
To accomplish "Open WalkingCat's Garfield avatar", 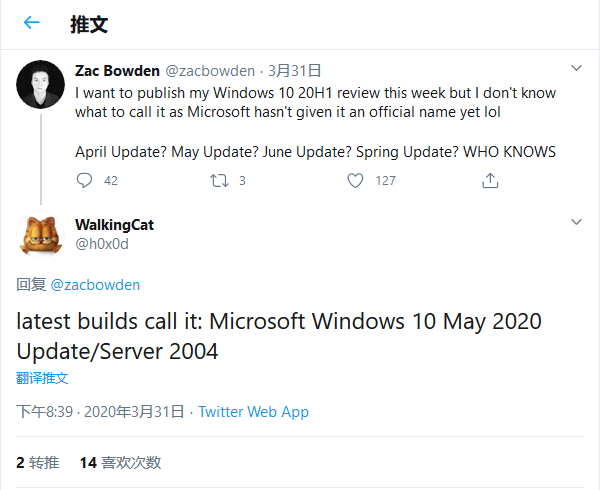I will coord(42,234).
